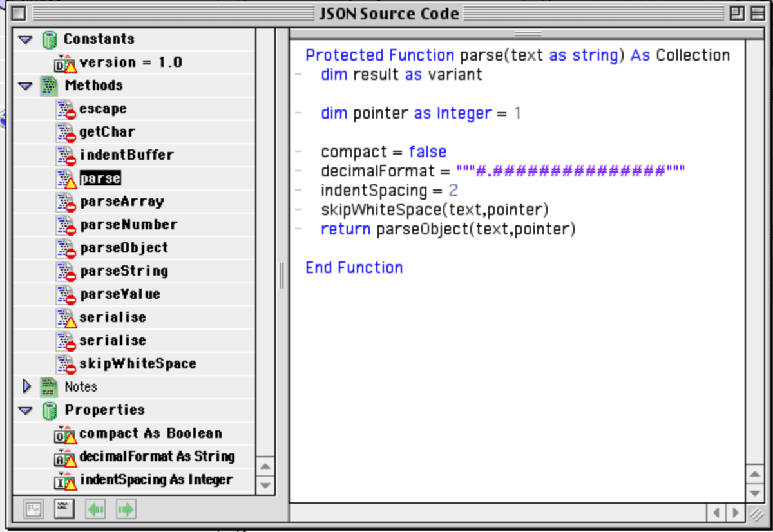This screenshot has width=773, height=532.
Task: Collapse the Properties group triangle
Action: click(25, 410)
